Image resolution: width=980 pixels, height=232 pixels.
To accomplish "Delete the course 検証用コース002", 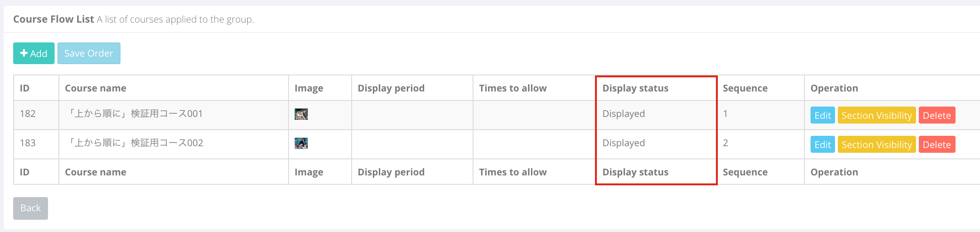I will tap(937, 145).
